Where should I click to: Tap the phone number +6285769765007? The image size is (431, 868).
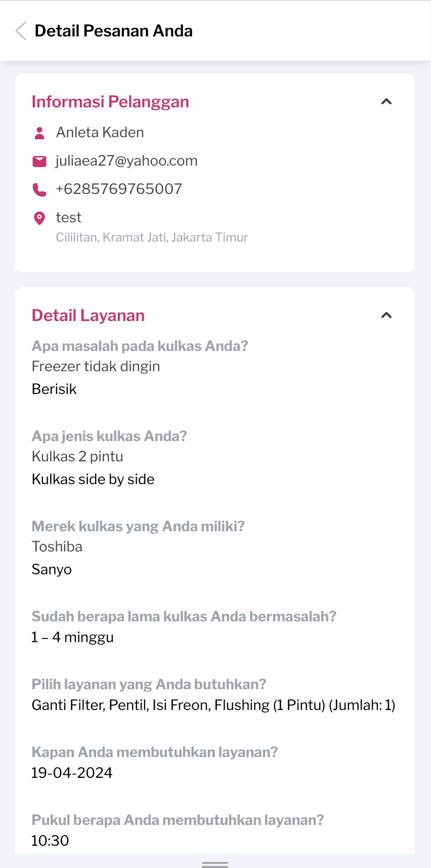119,189
